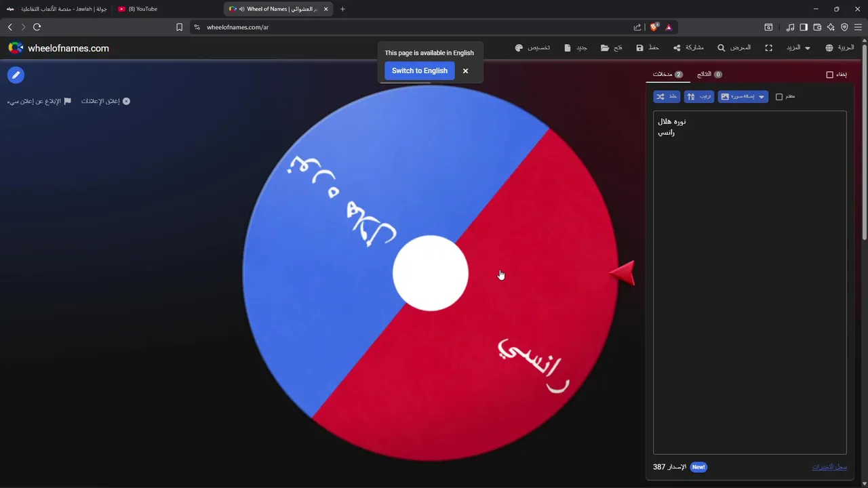Open the browser hamburger menu

click(x=858, y=27)
